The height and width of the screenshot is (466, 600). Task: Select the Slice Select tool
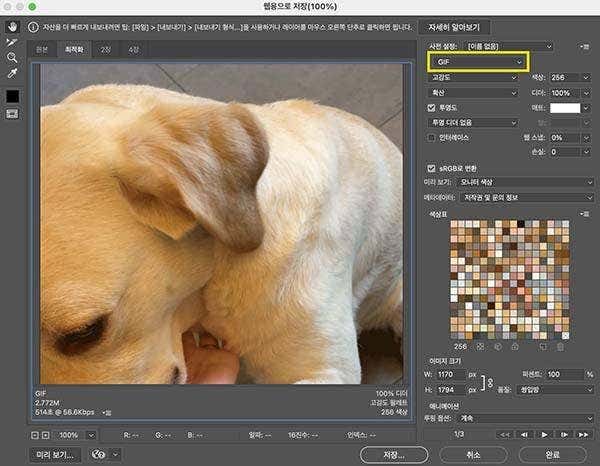click(13, 42)
